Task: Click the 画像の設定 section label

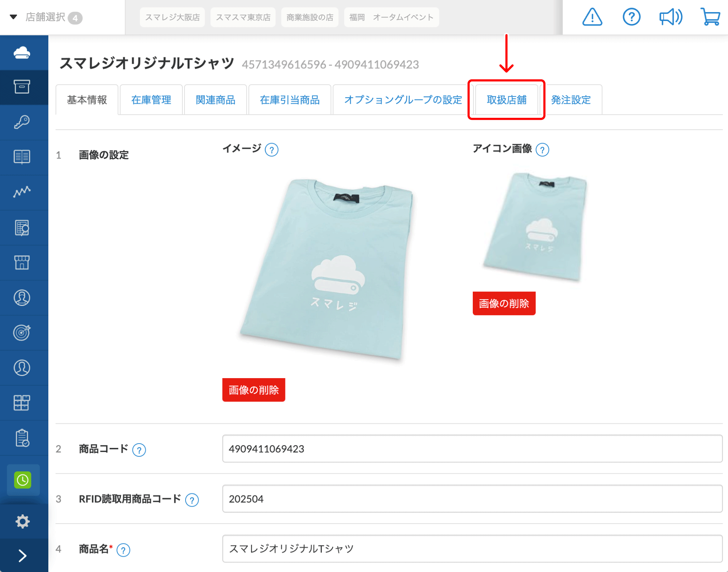Action: [x=104, y=155]
